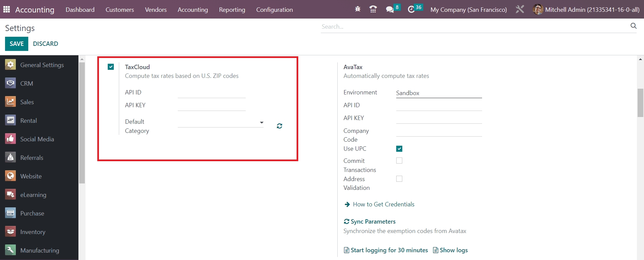This screenshot has width=644, height=260.
Task: Uncheck the TaxCloud checkbox
Action: click(x=111, y=67)
